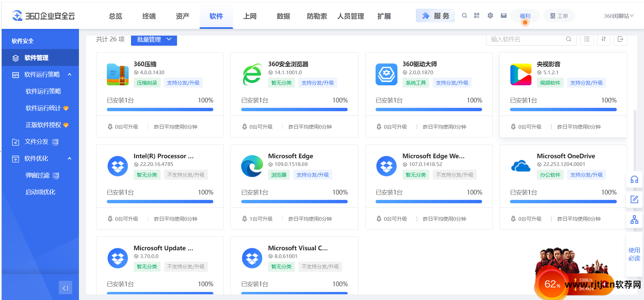Click the 360企业安全云 logo
The width and height of the screenshot is (644, 300).
pyautogui.click(x=43, y=16)
